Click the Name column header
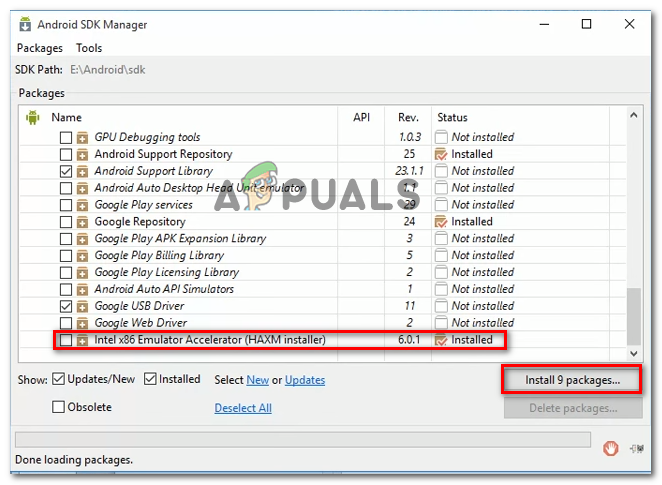The image size is (662, 485). point(66,117)
